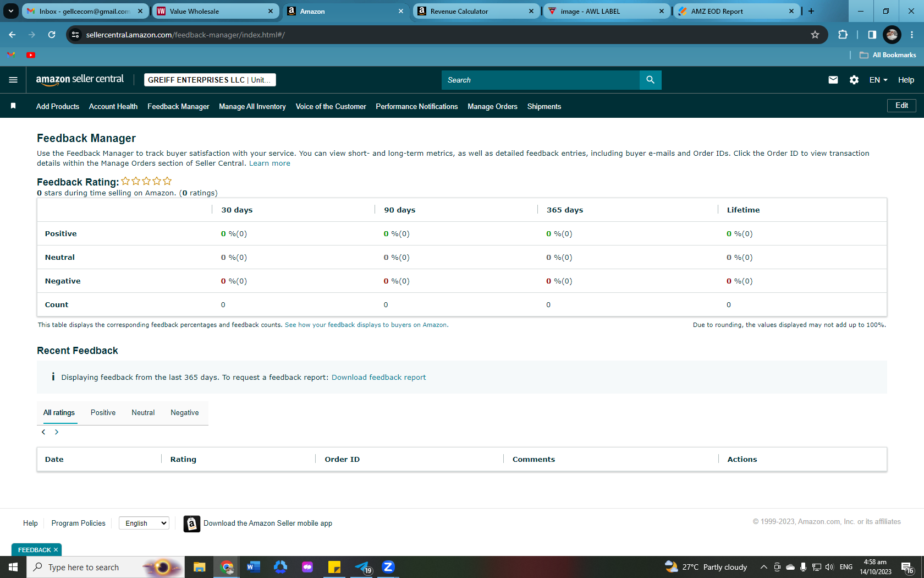Select the Negative feedback tab

click(185, 413)
